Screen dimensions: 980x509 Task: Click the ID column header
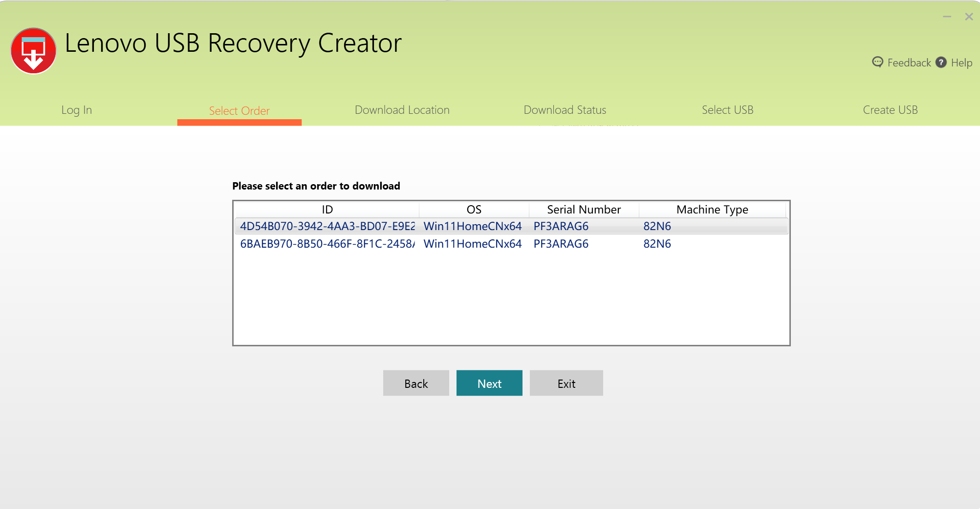tap(327, 210)
